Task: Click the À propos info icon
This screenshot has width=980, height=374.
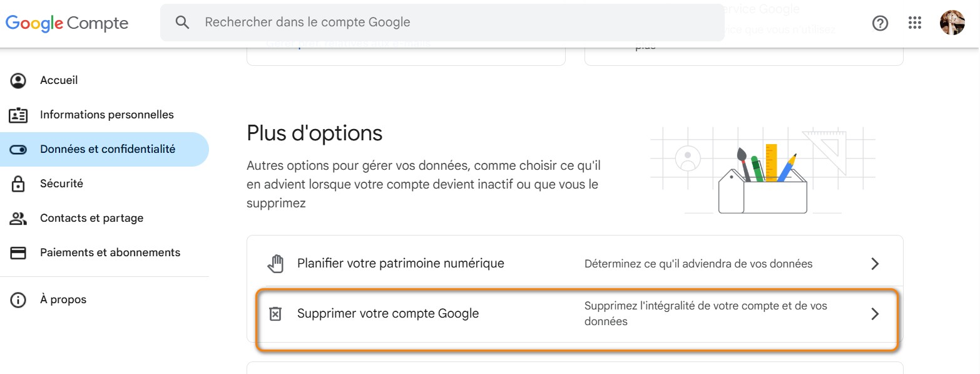Action: [19, 299]
